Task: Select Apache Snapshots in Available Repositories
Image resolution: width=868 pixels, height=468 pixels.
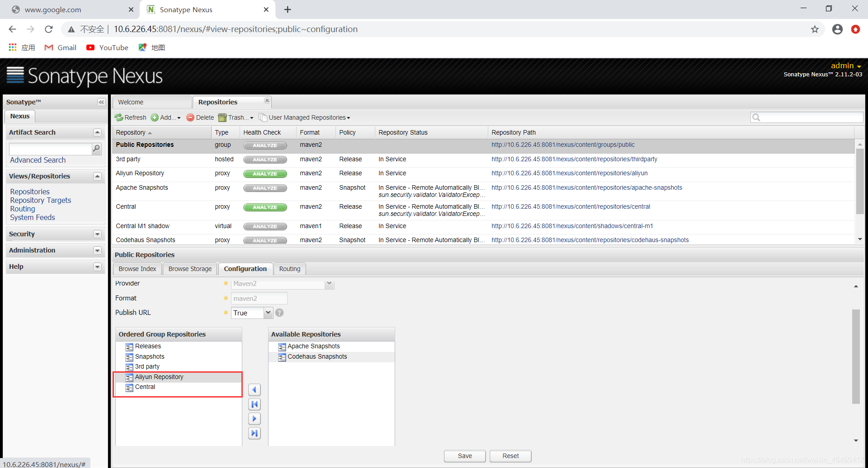Action: pyautogui.click(x=331, y=346)
